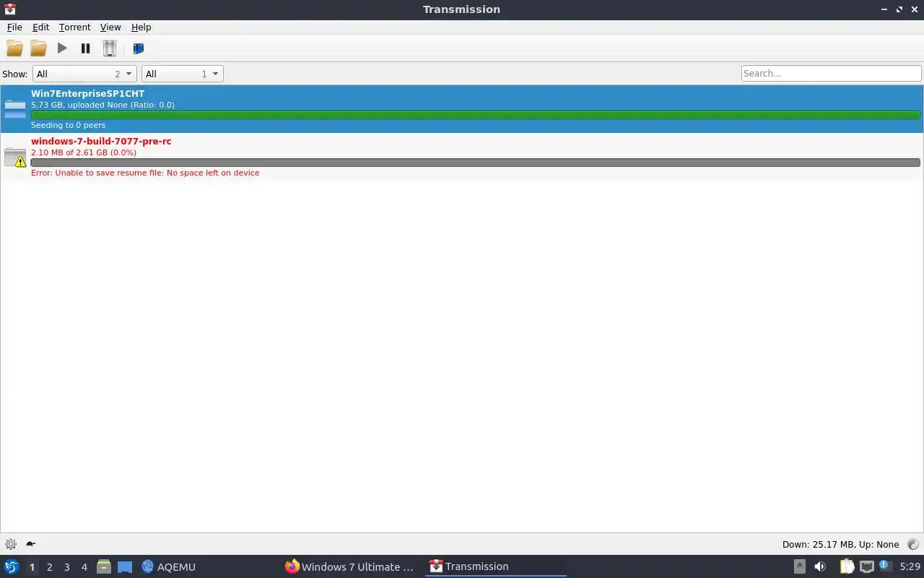924x578 pixels.
Task: Open the Edit menu
Action: (40, 27)
